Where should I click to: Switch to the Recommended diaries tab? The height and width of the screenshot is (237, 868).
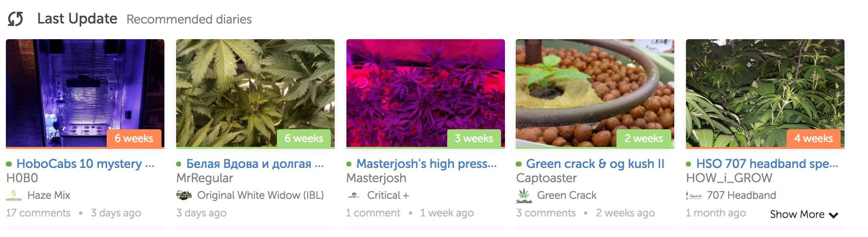point(189,20)
